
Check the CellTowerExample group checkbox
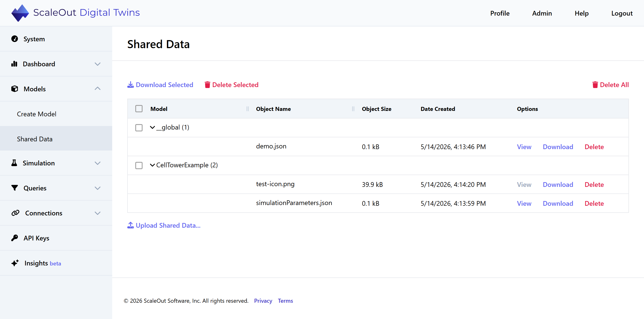[139, 165]
